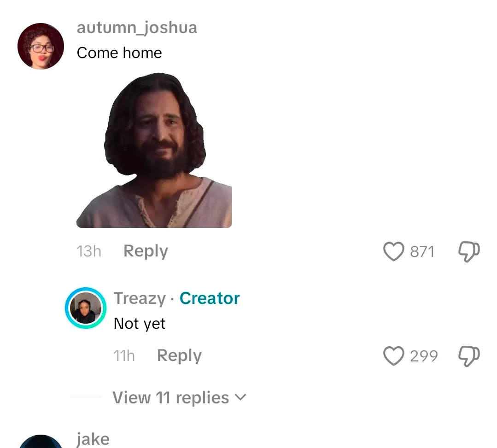The width and height of the screenshot is (497, 448).
Task: Open the Treazy username link
Action: [x=140, y=298]
